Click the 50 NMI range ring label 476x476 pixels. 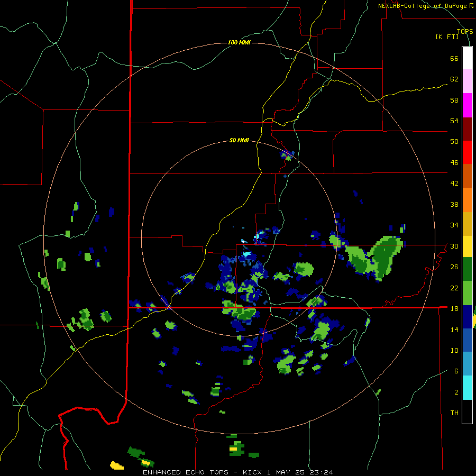(x=239, y=140)
